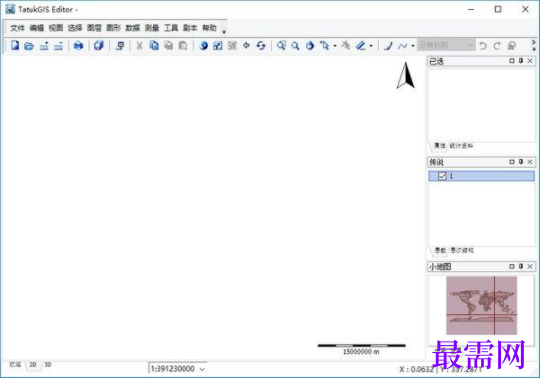
Task: Click the 15000000 m scale label
Action: coord(361,352)
